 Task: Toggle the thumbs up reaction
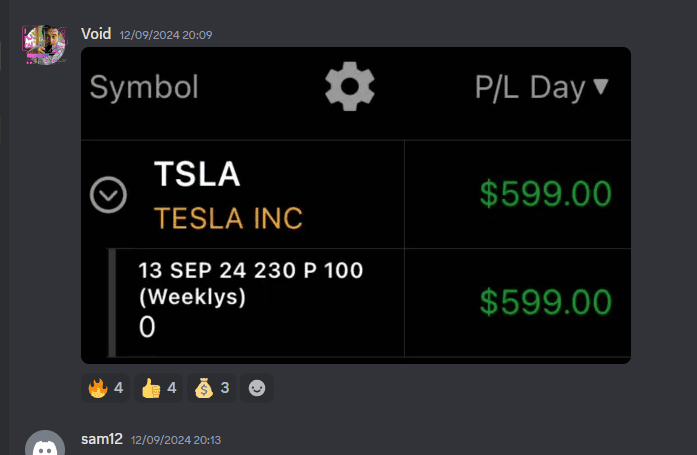point(159,388)
